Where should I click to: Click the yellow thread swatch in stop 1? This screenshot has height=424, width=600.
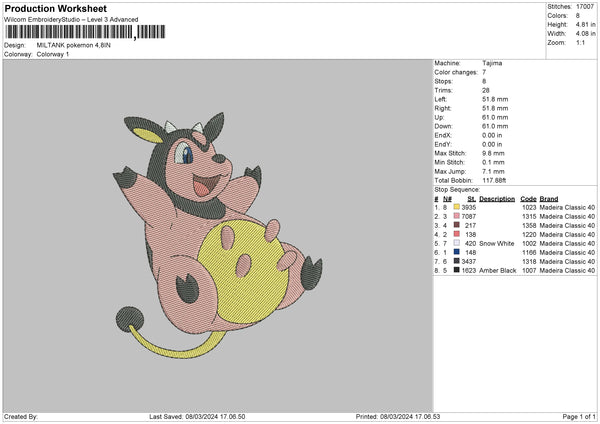click(457, 207)
